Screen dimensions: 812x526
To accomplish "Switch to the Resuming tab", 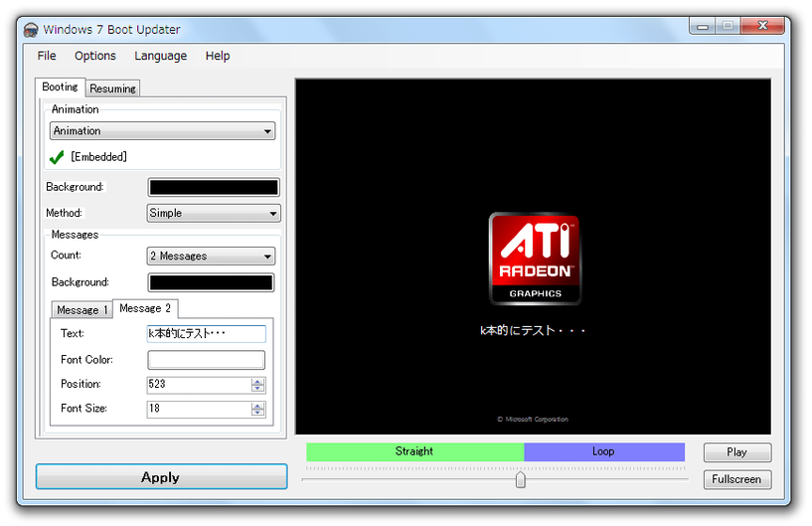I will [x=113, y=88].
